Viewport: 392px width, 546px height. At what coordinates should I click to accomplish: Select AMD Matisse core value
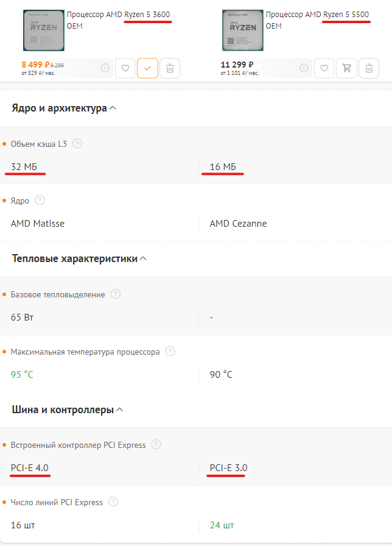pos(38,224)
